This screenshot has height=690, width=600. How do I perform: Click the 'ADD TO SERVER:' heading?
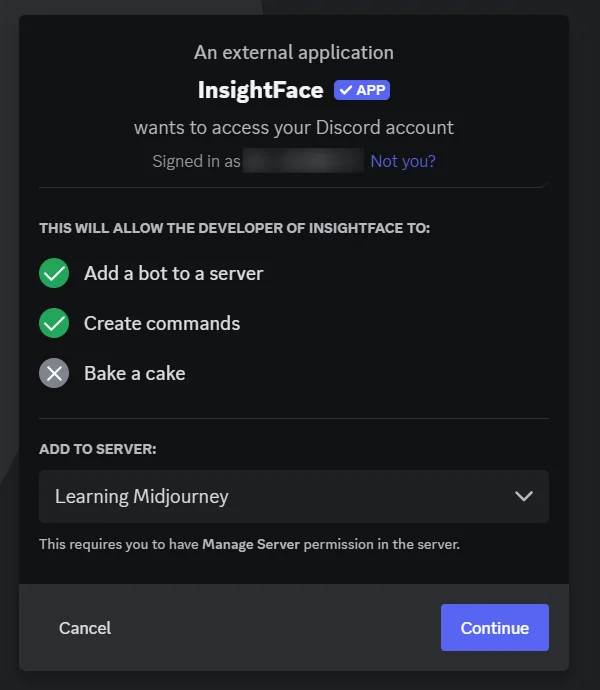tap(98, 449)
